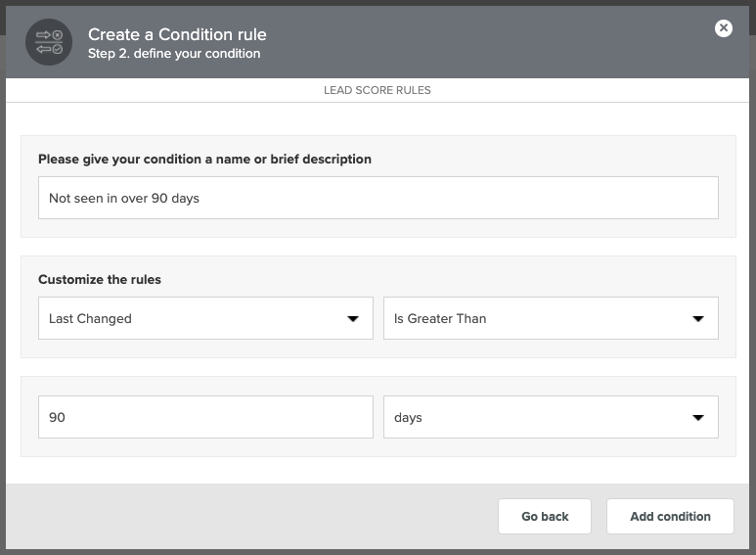Focus the condition name input field
Viewport: 756px width, 555px height.
click(378, 198)
